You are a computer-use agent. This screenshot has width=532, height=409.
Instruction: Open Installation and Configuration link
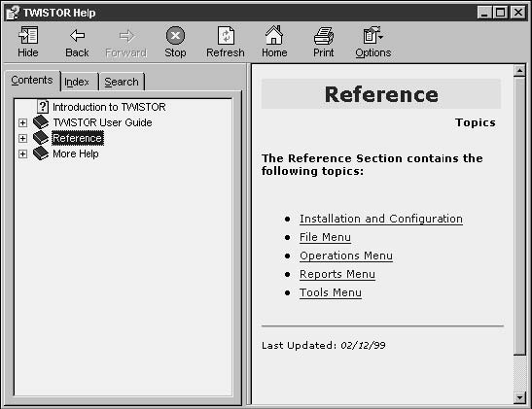point(381,219)
